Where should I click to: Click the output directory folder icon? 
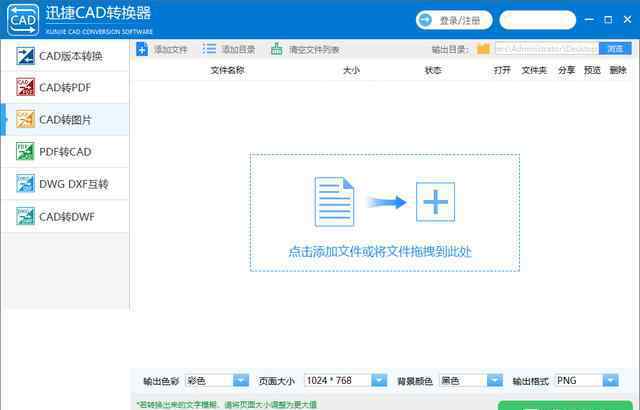coord(484,49)
